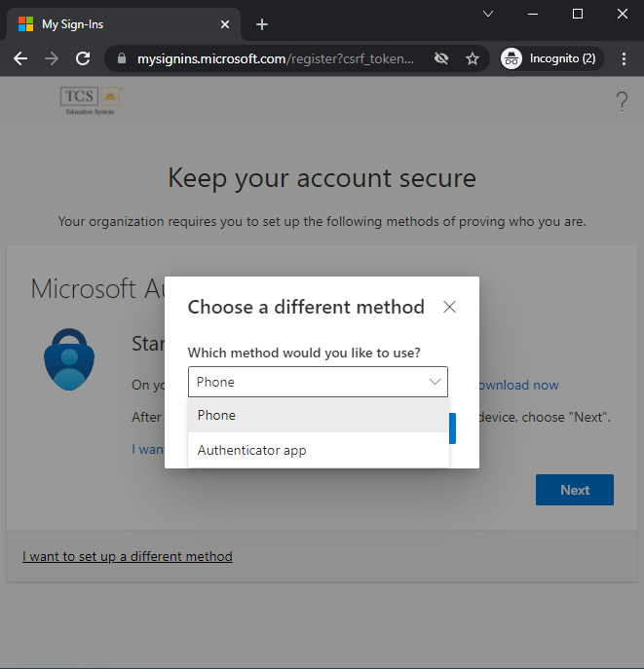Click the Download now link

(x=519, y=385)
